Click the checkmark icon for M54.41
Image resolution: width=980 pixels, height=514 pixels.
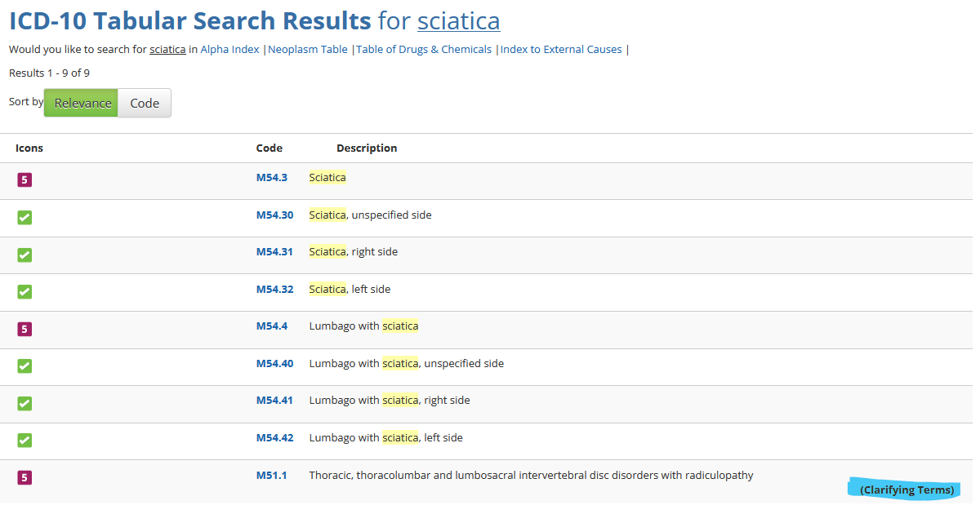point(24,404)
